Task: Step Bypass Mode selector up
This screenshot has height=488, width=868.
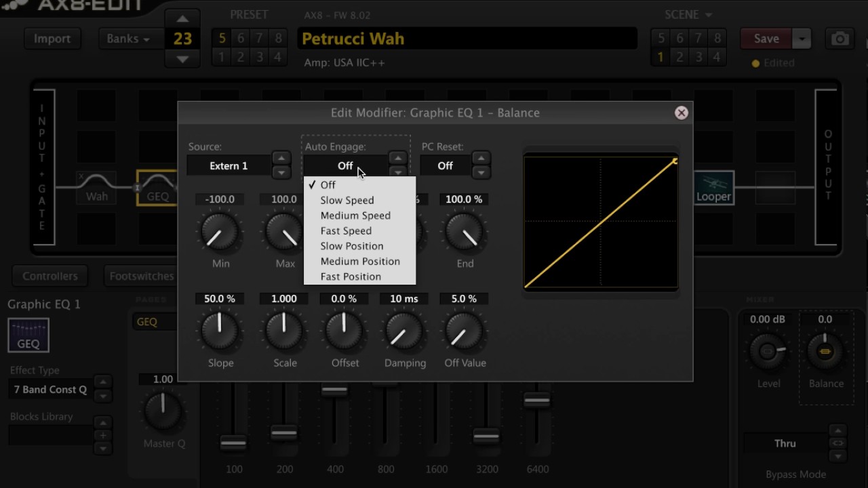Action: pos(838,431)
